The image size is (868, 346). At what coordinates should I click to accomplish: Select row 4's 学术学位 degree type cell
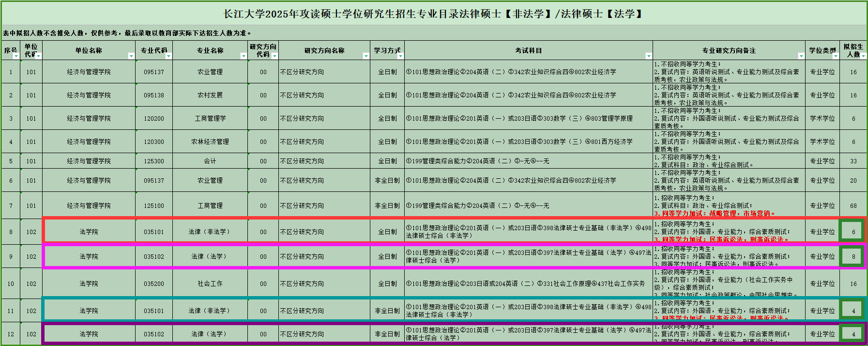tap(822, 142)
